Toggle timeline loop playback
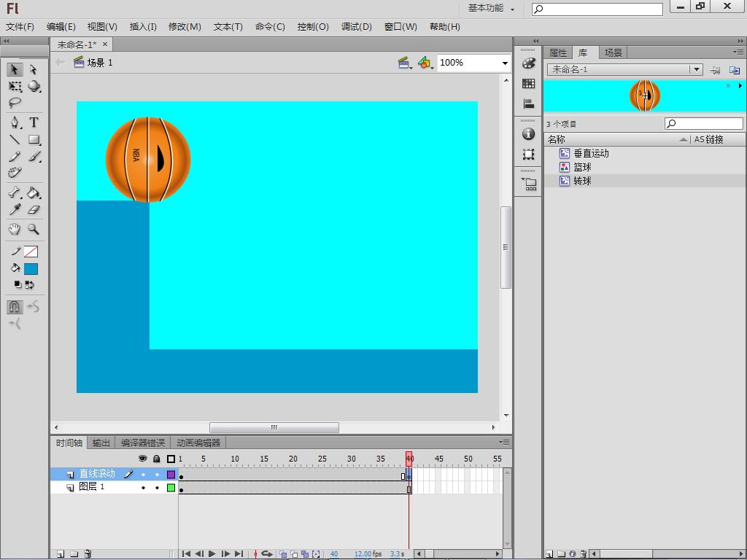 (267, 554)
